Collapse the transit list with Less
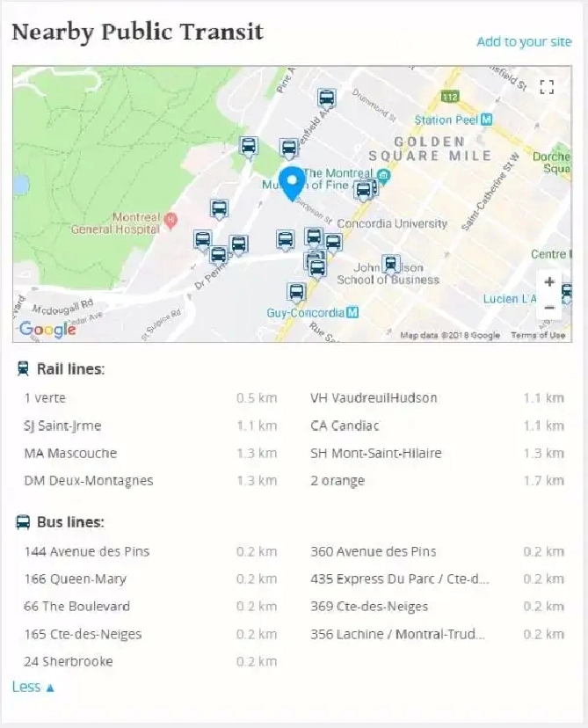This screenshot has width=588, height=728. [33, 687]
